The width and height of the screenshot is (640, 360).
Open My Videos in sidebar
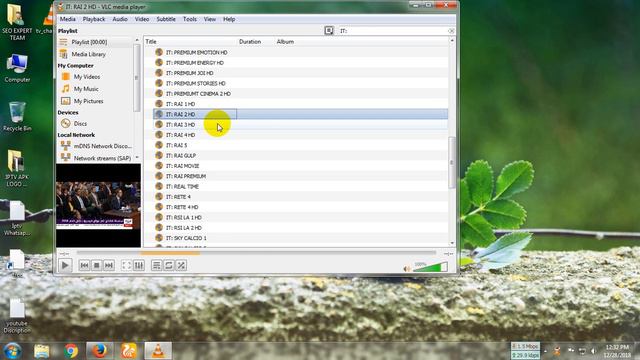(87, 77)
